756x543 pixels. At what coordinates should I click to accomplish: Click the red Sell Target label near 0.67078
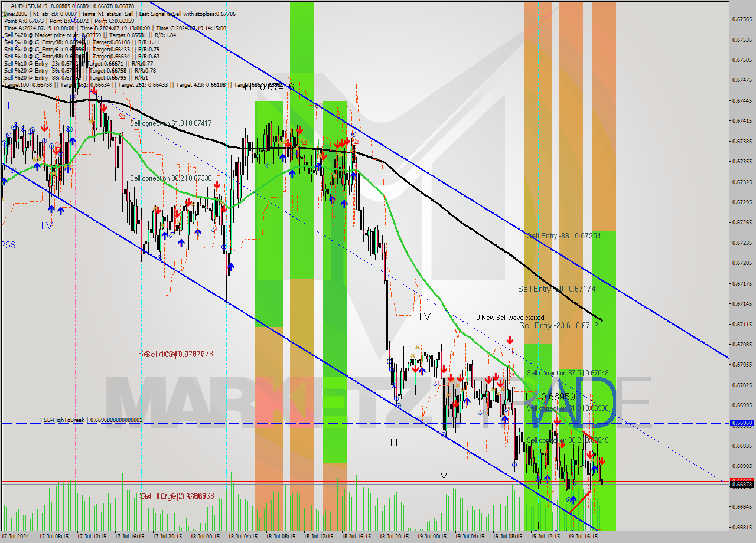(x=175, y=354)
